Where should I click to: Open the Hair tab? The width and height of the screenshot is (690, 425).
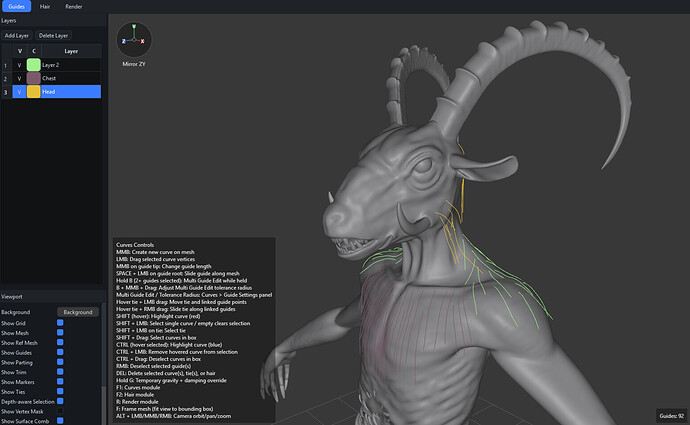click(45, 7)
